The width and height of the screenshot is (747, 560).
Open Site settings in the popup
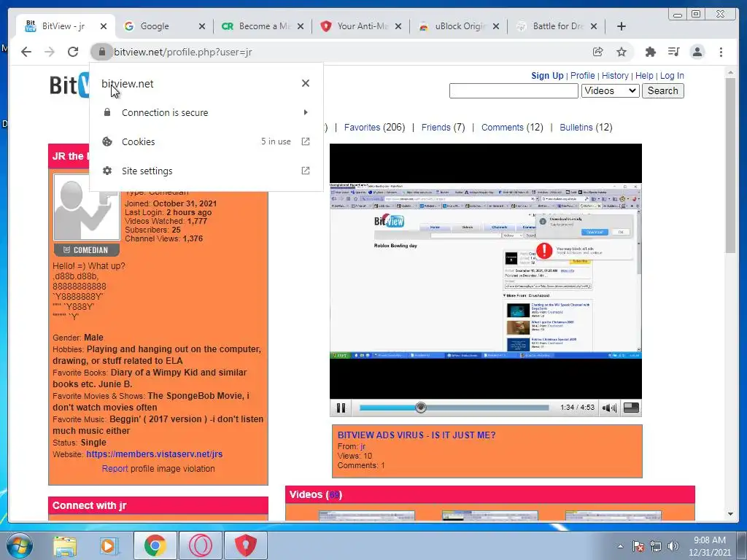pyautogui.click(x=206, y=171)
